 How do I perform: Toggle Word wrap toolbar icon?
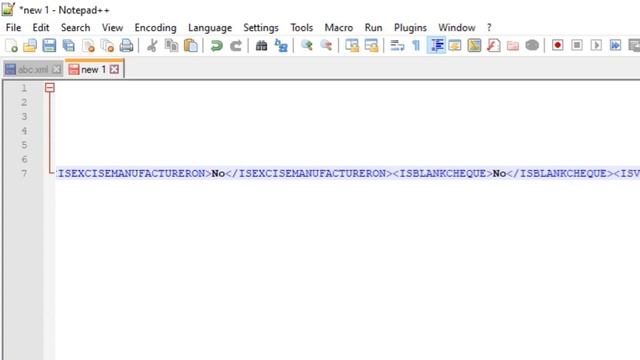(397, 45)
